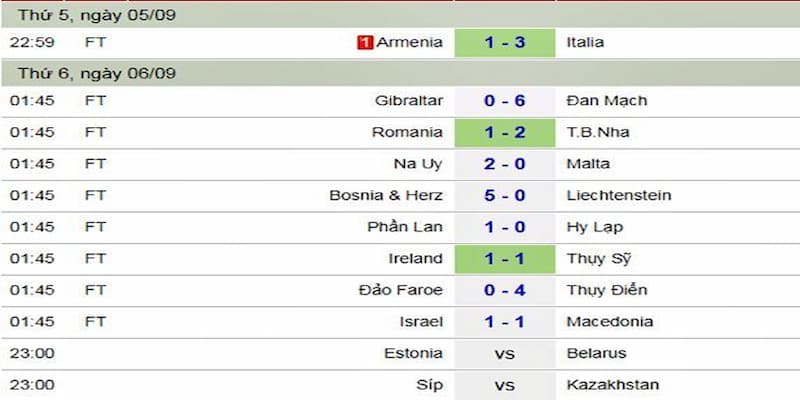This screenshot has width=800, height=400.
Task: Select the Thụy Sỹ team link
Action: pyautogui.click(x=599, y=258)
